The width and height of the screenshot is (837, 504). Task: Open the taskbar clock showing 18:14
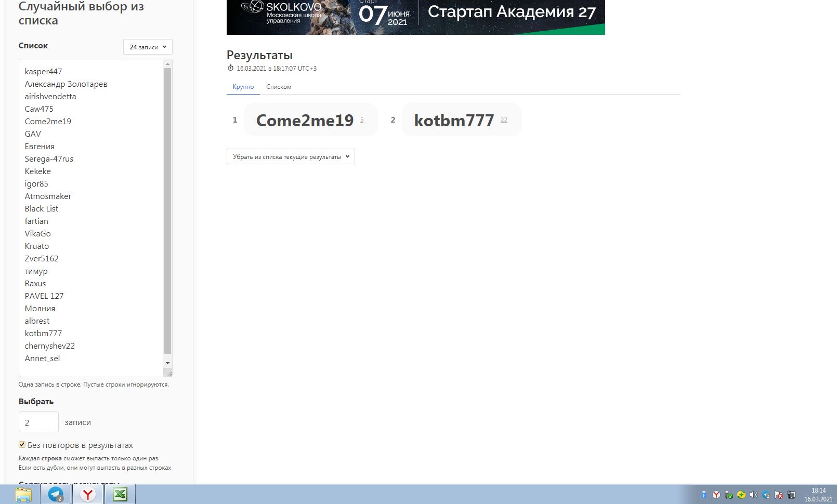pos(818,495)
